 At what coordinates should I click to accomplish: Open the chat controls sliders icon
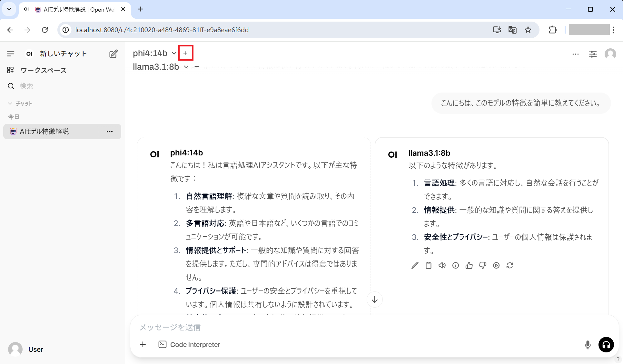[593, 54]
